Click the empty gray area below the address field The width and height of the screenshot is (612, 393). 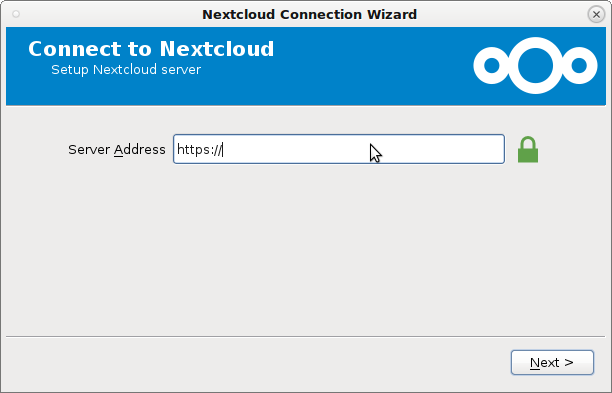point(306,250)
